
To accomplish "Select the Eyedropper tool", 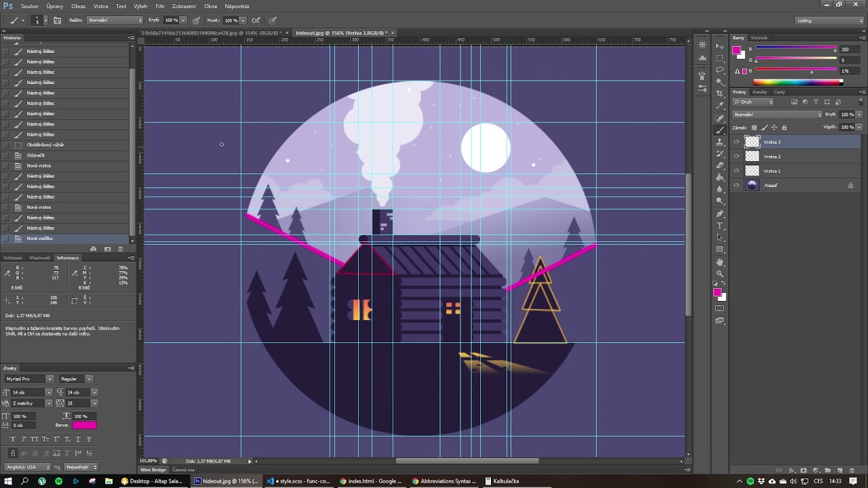I will 719,106.
